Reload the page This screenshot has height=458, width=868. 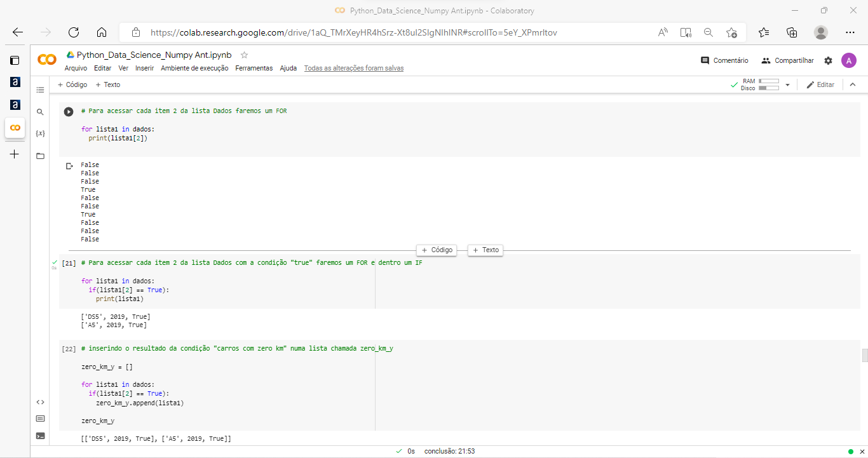coord(73,32)
